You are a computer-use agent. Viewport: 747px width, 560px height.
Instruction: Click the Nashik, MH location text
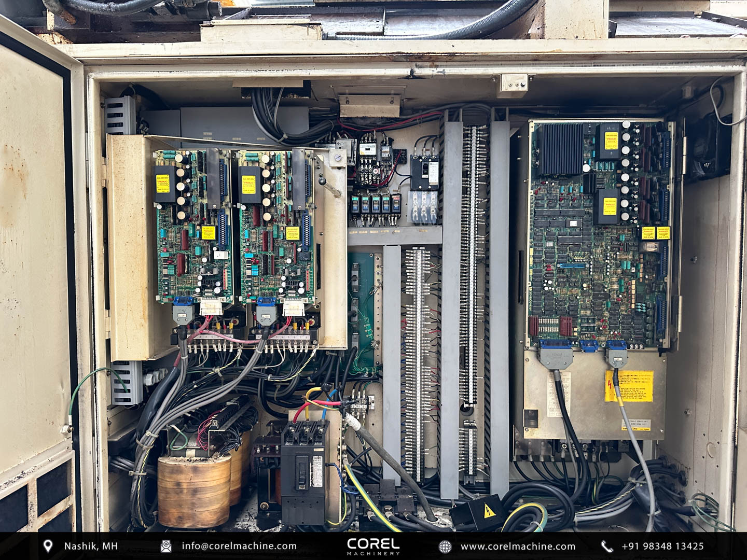pos(91,546)
